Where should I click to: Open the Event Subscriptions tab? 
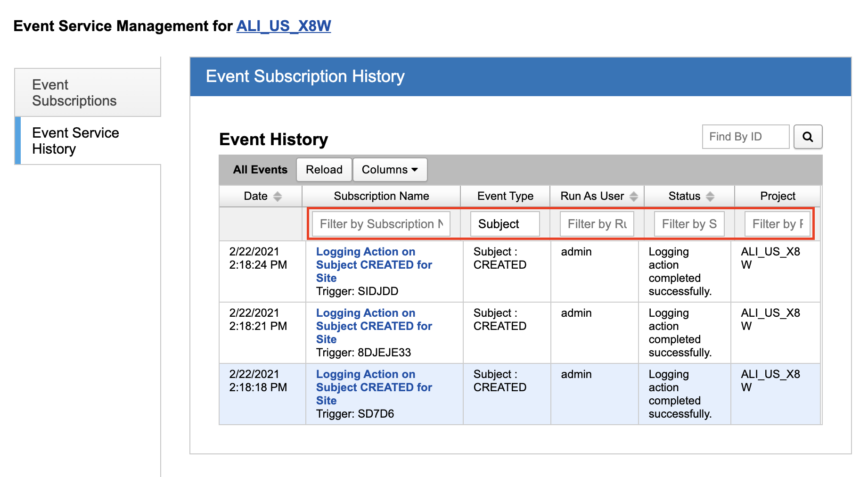[88, 93]
